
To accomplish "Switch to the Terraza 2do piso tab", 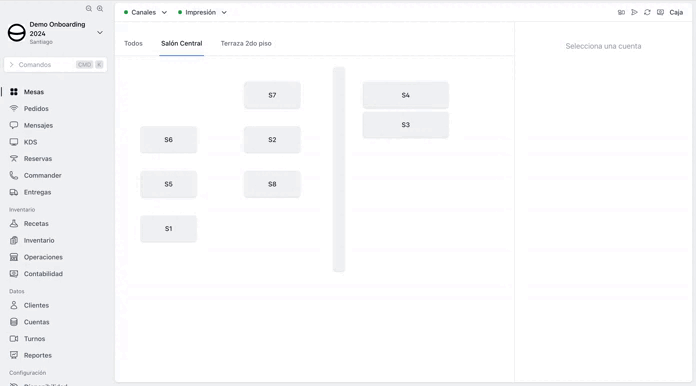I will point(246,43).
